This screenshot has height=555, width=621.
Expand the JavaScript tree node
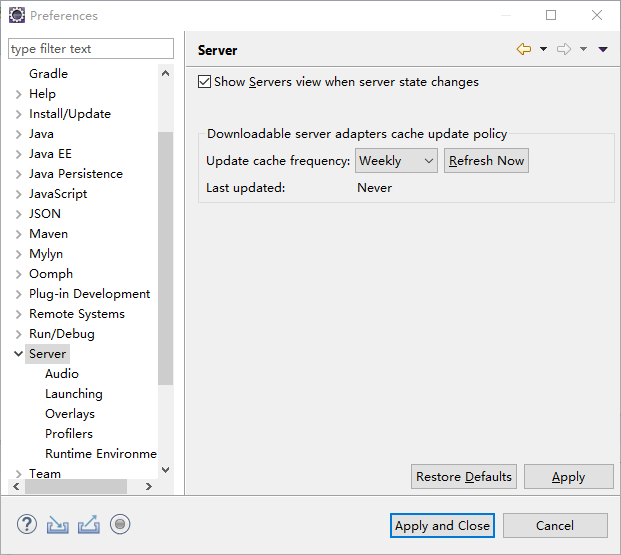pos(18,194)
